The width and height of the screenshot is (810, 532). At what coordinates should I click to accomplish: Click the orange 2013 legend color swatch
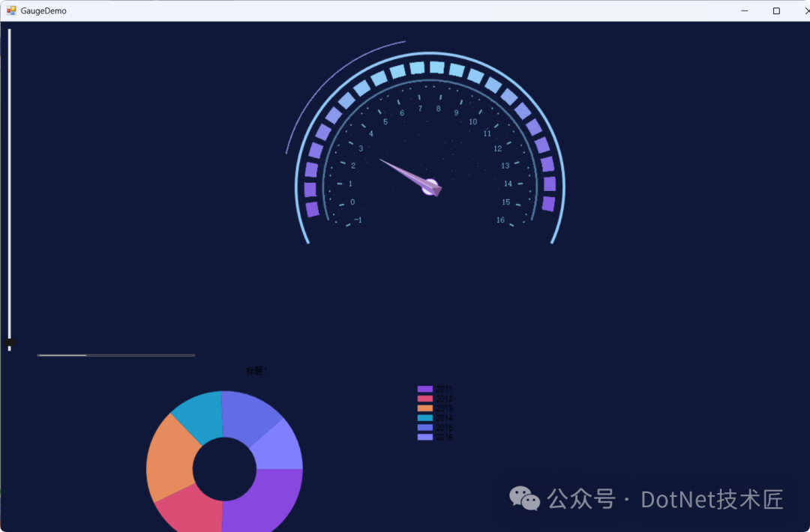[424, 408]
